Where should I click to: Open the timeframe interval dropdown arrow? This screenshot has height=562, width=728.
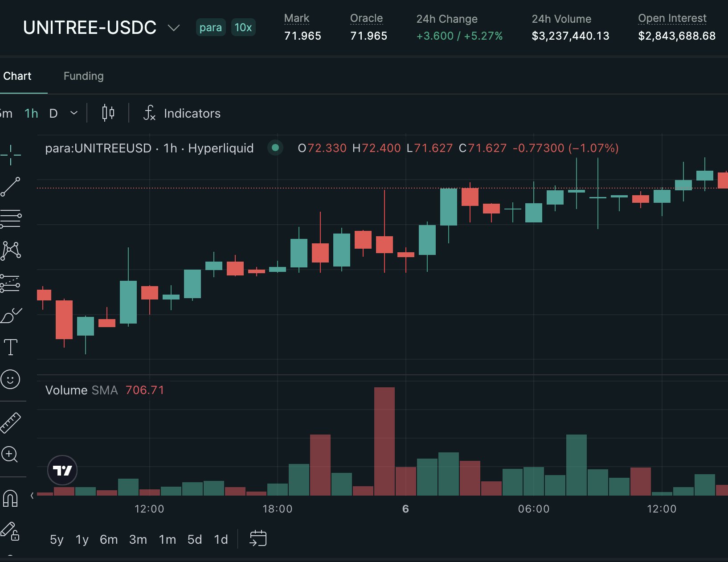coord(74,113)
